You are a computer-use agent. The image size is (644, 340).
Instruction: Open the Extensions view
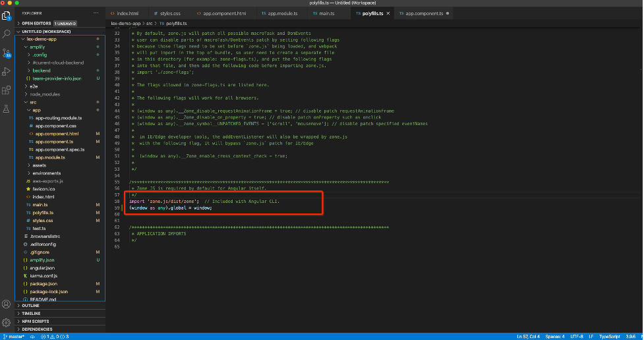[x=7, y=89]
